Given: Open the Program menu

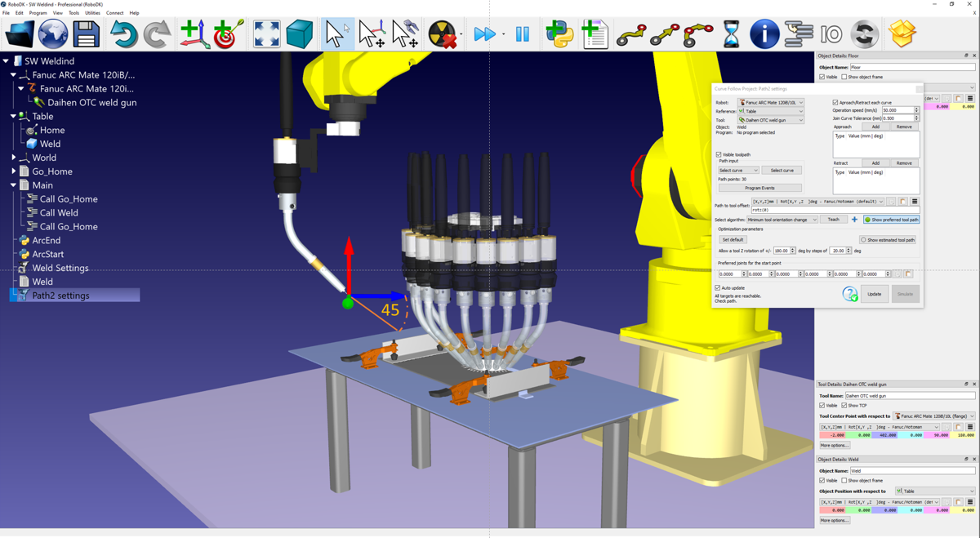Looking at the screenshot, I should [x=38, y=13].
